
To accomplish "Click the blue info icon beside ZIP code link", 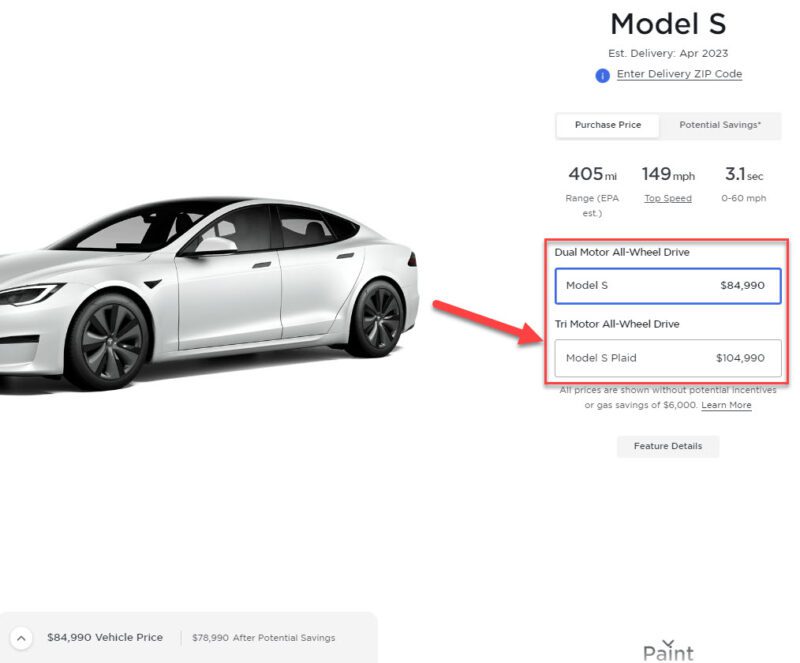I will coord(601,74).
